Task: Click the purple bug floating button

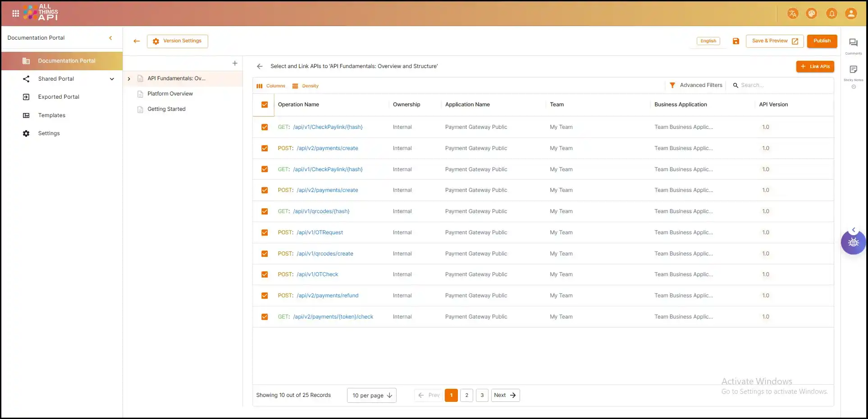Action: tap(853, 243)
